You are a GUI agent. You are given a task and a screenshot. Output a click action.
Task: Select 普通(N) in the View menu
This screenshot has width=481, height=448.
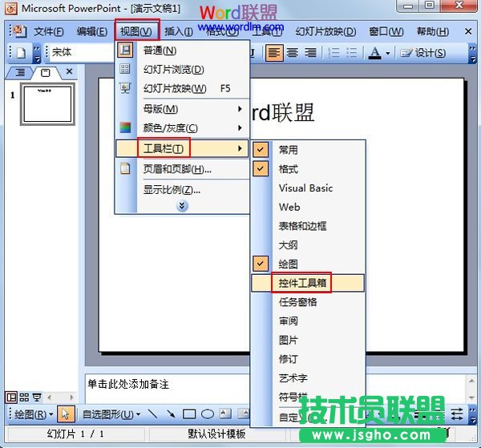coord(182,50)
